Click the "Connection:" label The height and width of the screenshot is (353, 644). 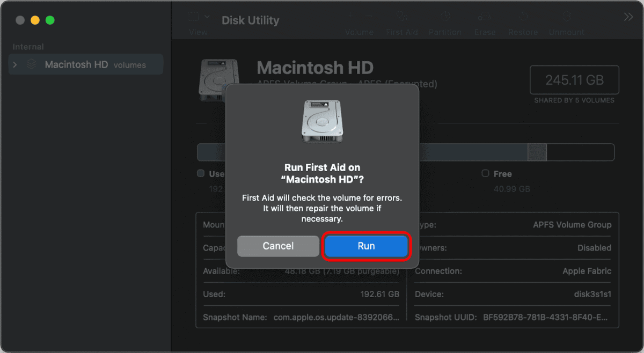click(x=438, y=271)
